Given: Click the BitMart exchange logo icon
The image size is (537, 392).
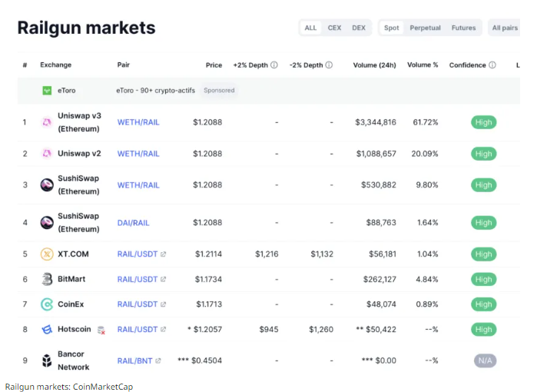Looking at the screenshot, I should click(47, 280).
